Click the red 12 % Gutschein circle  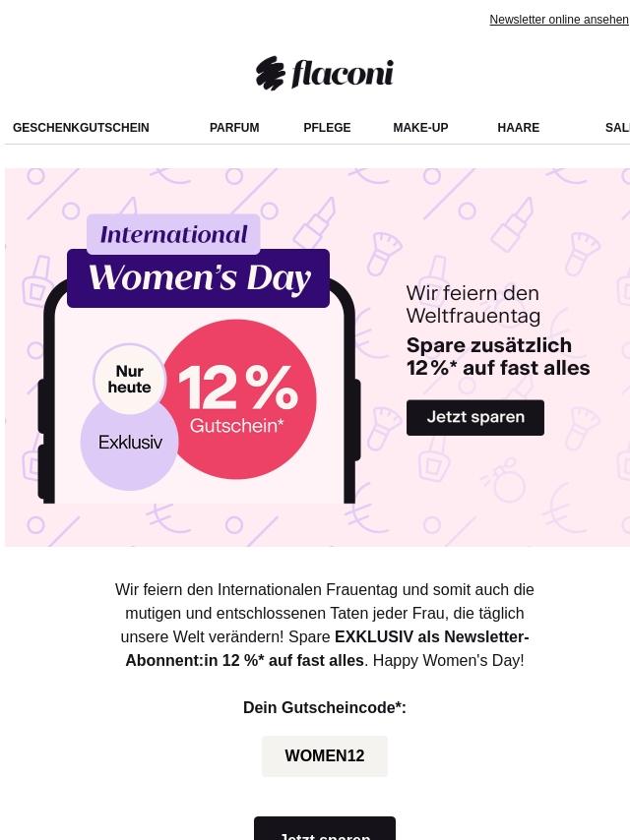pyautogui.click(x=238, y=399)
